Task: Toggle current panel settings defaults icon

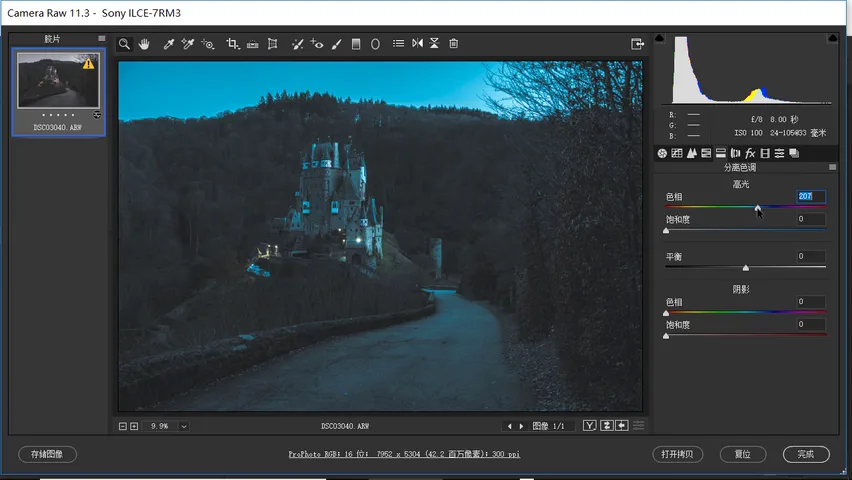Action: (x=639, y=426)
